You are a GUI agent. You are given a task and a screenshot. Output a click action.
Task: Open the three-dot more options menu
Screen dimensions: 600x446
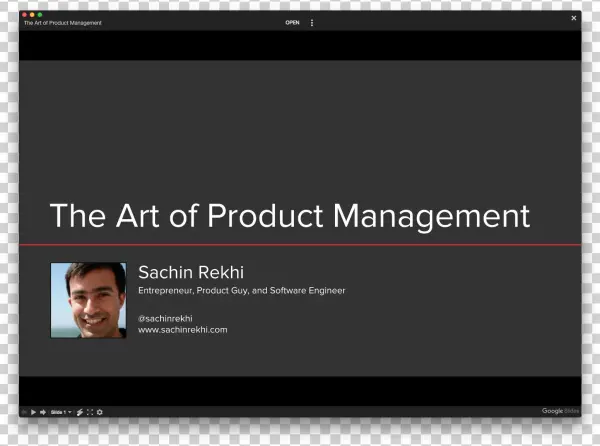pos(312,22)
